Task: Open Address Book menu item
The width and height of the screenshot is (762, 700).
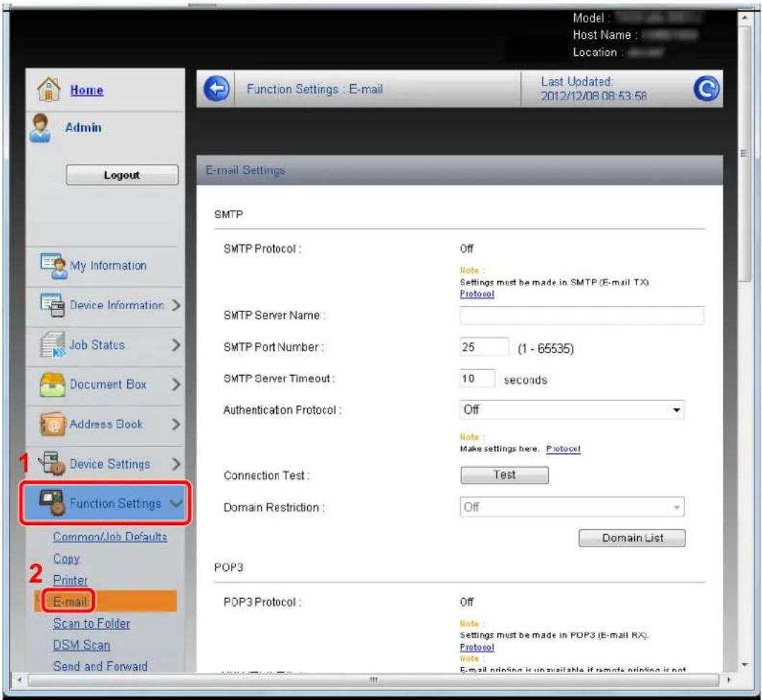Action: [106, 424]
